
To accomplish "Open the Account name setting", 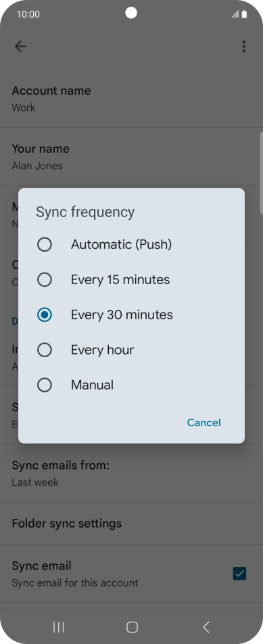I will click(x=131, y=99).
